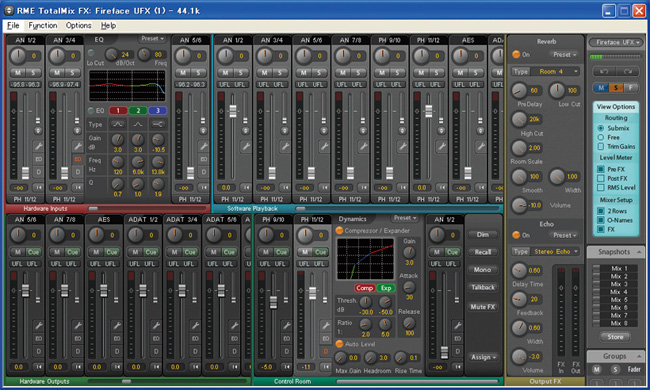Open the Help menu
This screenshot has height=390, width=650.
pos(108,26)
